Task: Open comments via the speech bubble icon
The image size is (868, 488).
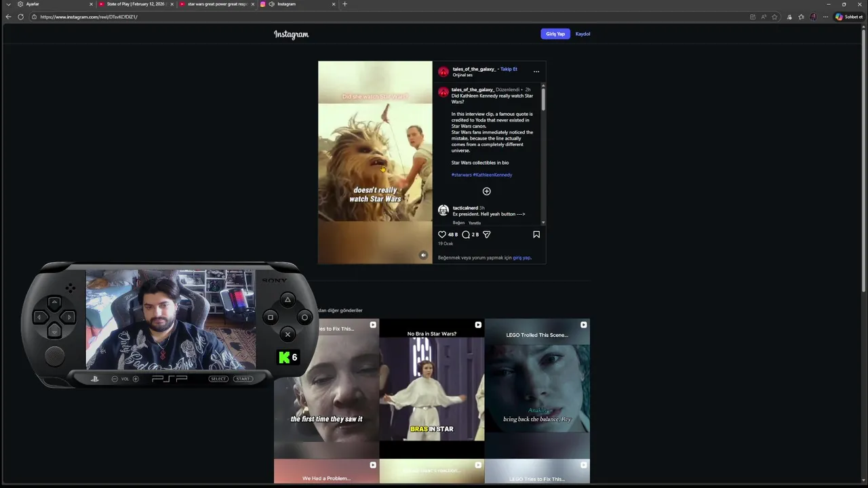Action: [466, 235]
